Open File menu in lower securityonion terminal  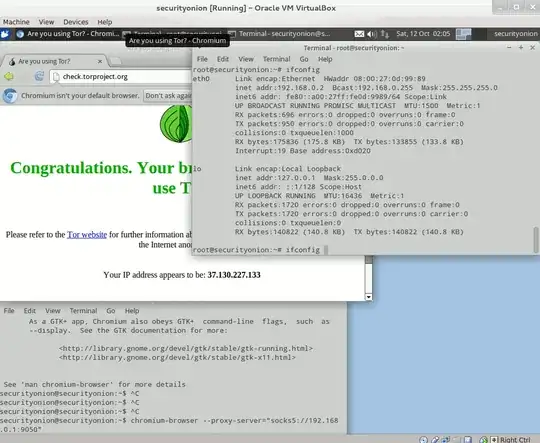[9, 311]
